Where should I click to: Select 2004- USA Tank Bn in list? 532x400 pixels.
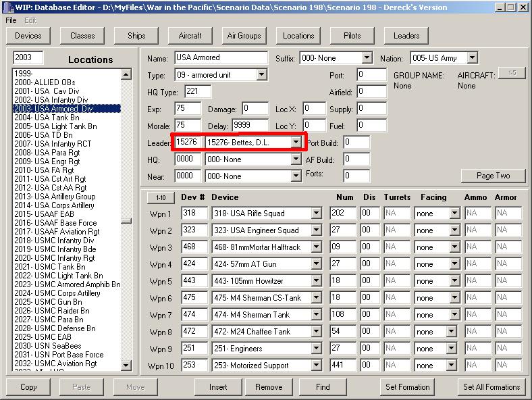coord(66,118)
